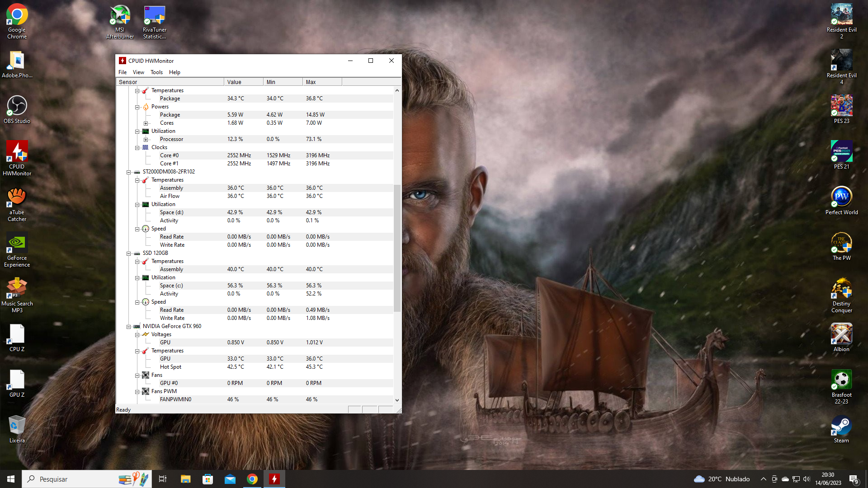Open the Help menu in HWMonitor
This screenshot has height=488, width=868.
tap(175, 72)
